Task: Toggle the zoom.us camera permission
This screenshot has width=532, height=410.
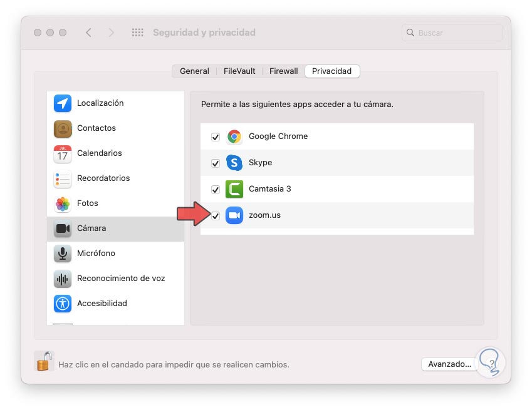Action: click(216, 215)
